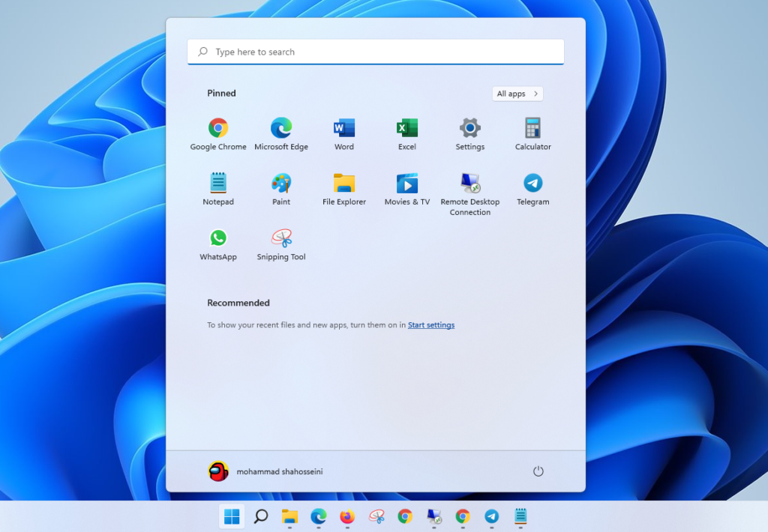Viewport: 768px width, 532px height.
Task: Click the "Recommended" section heading
Action: point(238,303)
